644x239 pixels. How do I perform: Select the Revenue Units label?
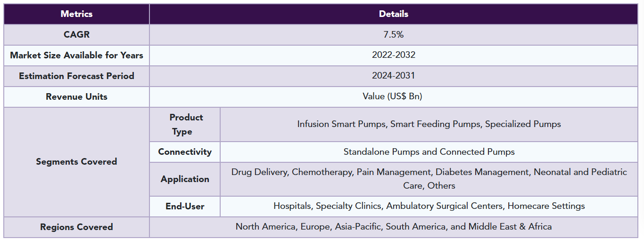pos(76,97)
